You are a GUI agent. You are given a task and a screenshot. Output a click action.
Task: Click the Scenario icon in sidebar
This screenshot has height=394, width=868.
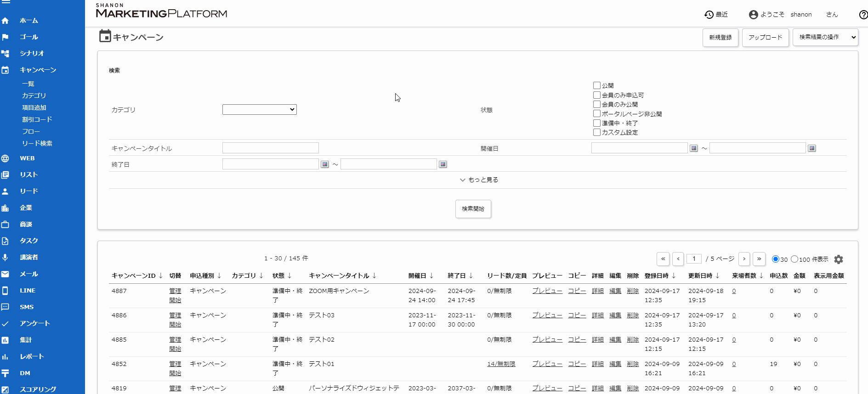coord(5,54)
